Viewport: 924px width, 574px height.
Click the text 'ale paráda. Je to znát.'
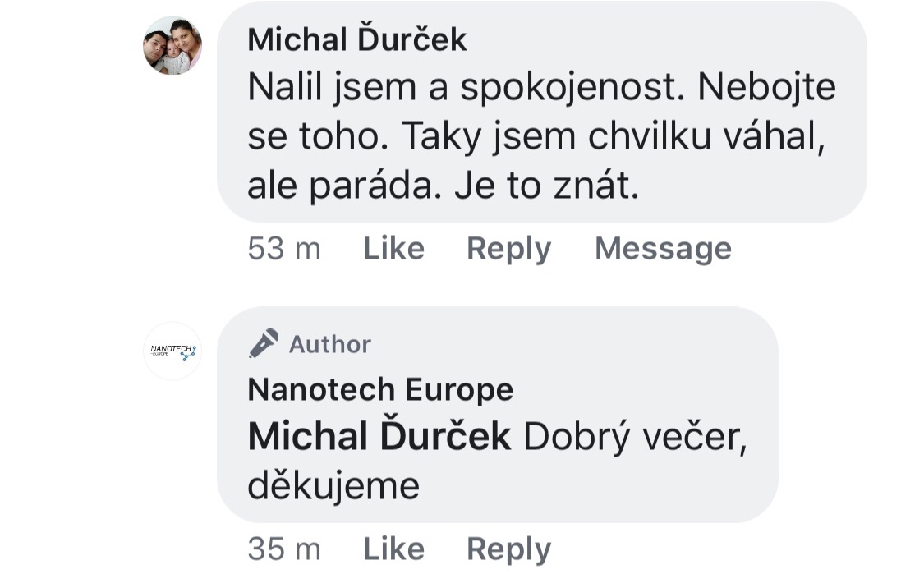coord(443,188)
